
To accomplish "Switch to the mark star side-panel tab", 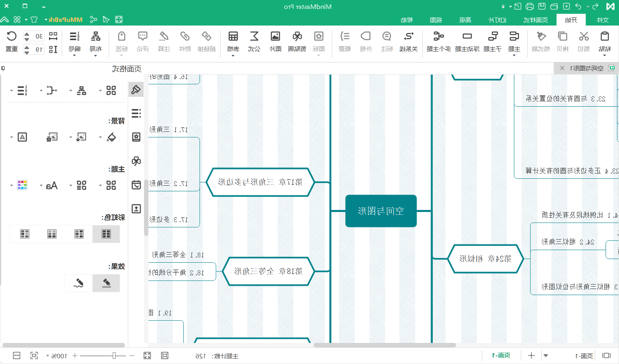I will (136, 137).
